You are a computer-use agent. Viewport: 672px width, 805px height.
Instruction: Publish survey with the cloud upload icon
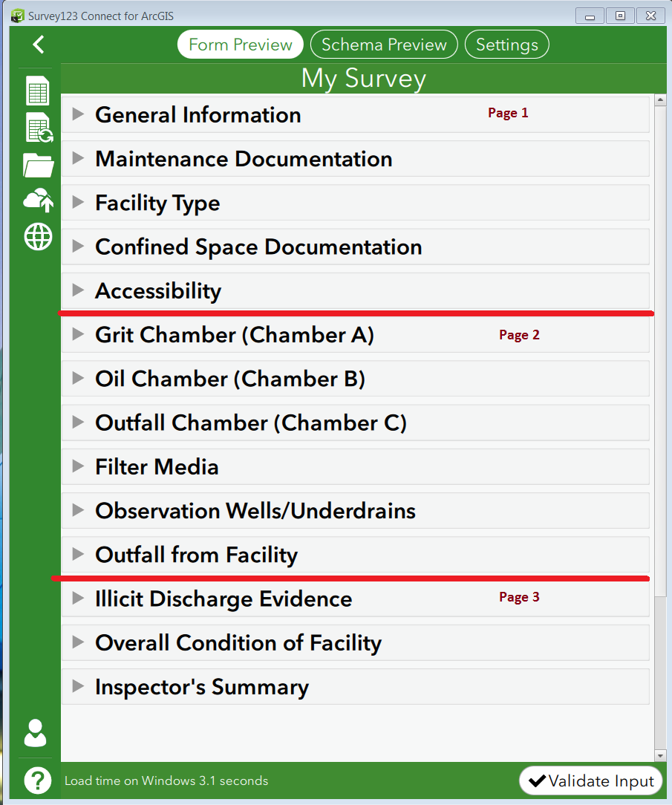coord(39,201)
